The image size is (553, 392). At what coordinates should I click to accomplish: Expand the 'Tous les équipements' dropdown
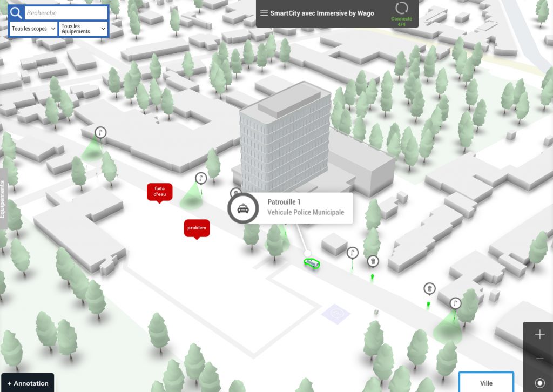83,29
